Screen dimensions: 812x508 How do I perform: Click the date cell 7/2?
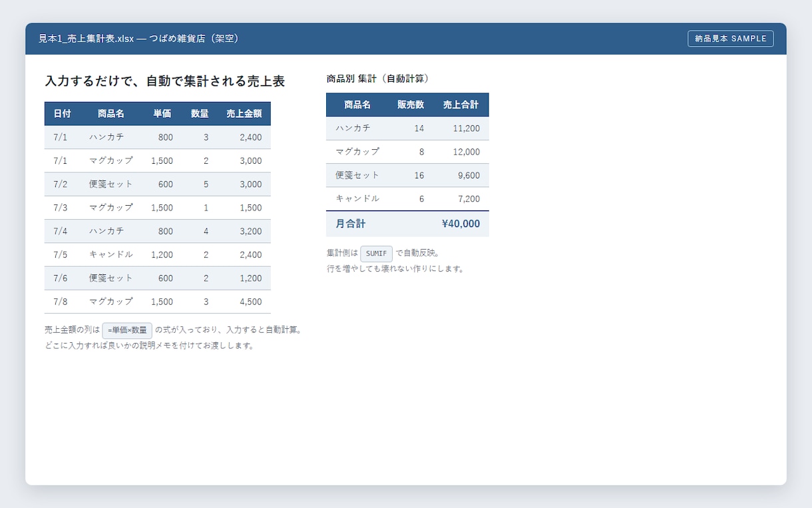click(61, 184)
